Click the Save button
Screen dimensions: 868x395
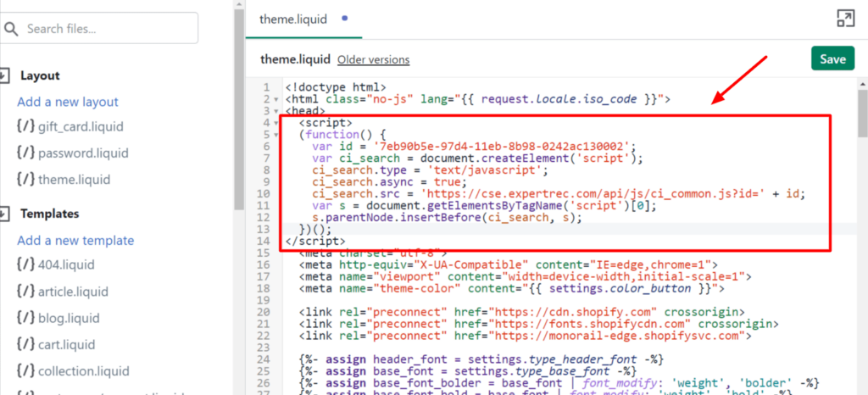(x=832, y=58)
